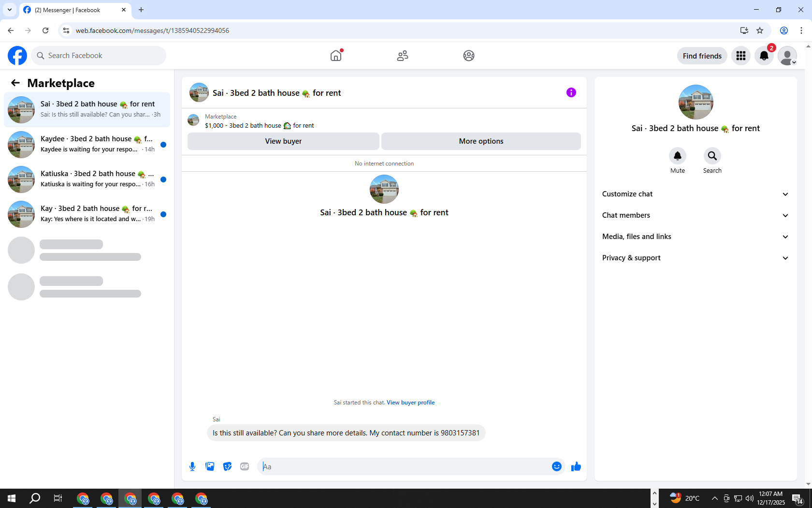This screenshot has width=812, height=508.
Task: Select the Messenger | Facebook browser tab
Action: coord(75,10)
